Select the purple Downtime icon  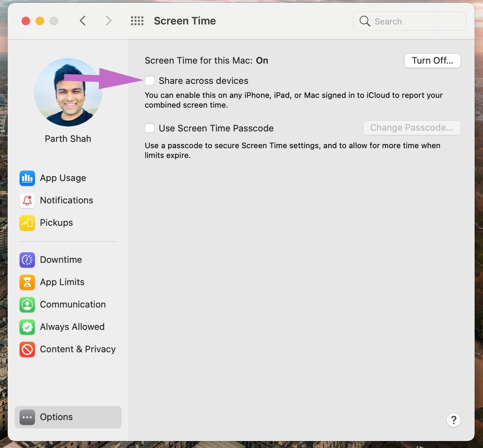27,260
